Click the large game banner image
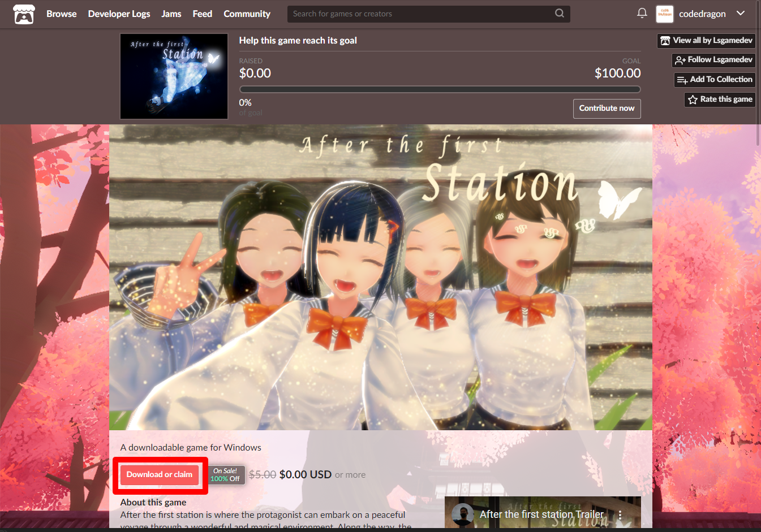761x532 pixels. tap(381, 277)
